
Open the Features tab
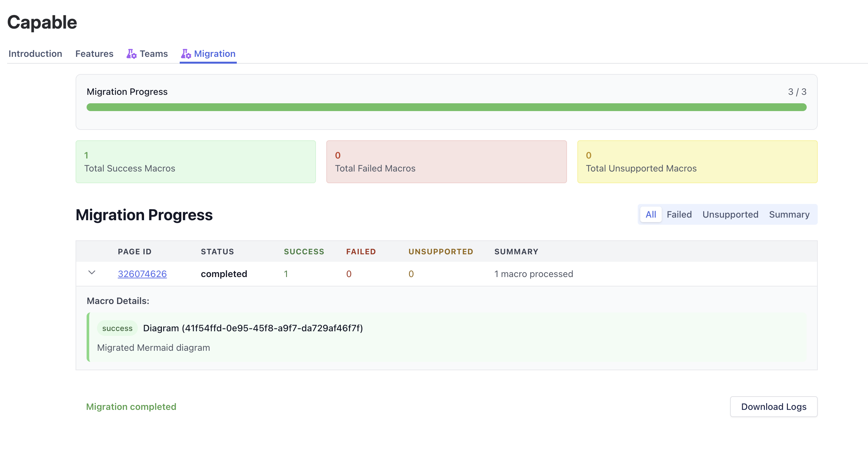[x=94, y=54]
